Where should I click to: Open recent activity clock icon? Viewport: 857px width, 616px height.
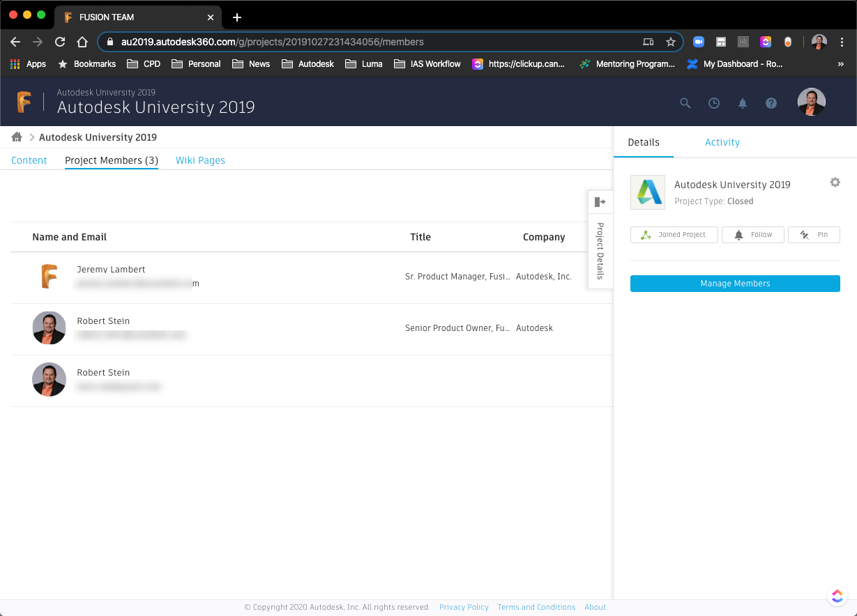714,103
